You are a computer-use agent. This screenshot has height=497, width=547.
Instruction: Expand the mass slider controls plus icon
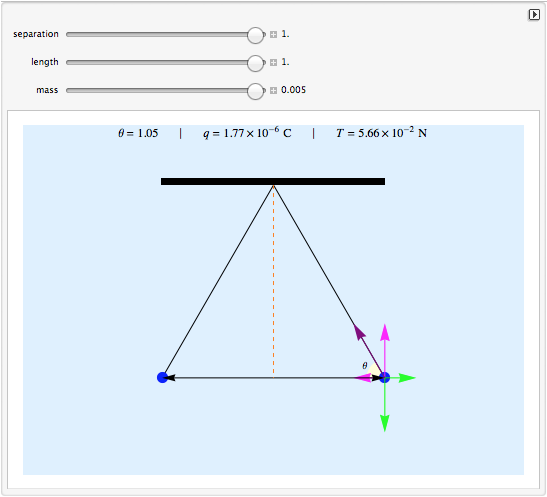274,90
